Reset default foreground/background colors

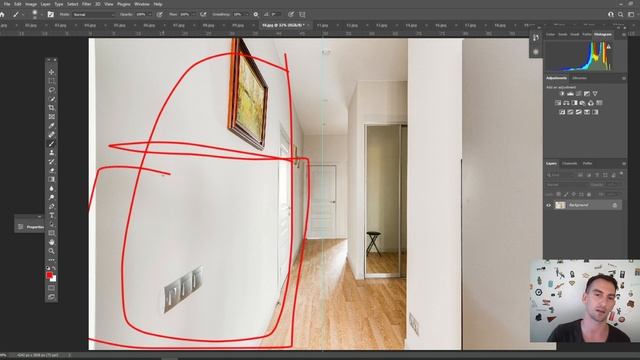(x=48, y=268)
